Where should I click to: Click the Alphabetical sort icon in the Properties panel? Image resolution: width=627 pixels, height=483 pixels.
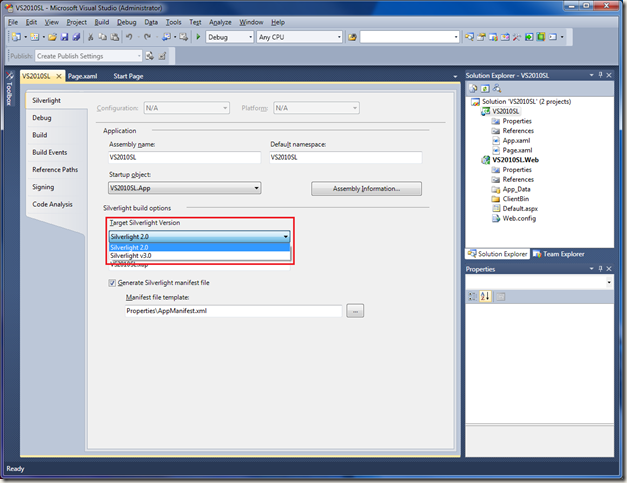coord(485,296)
